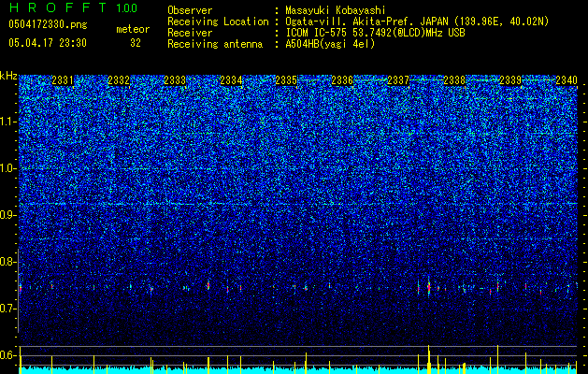
Task: Select time marker 2336
Action: click(342, 80)
